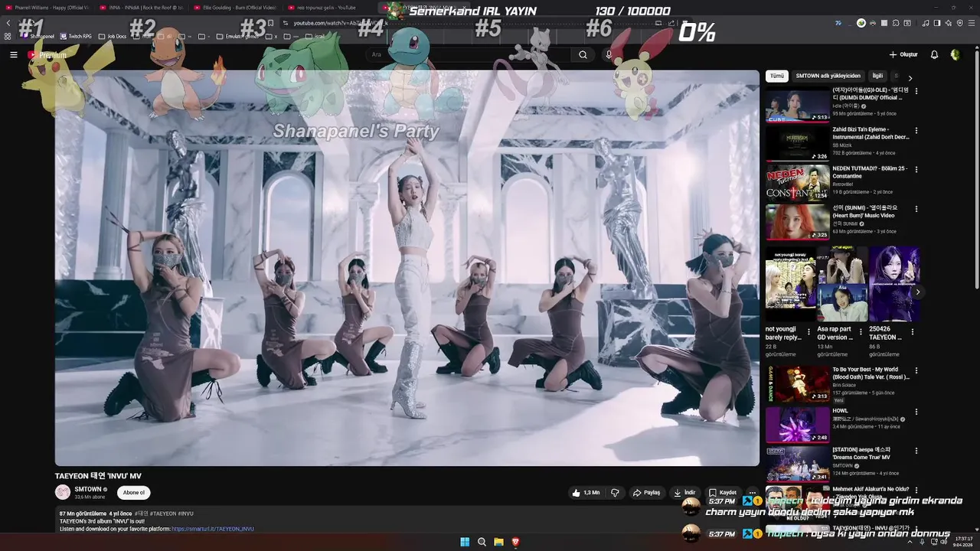Open NEDEN TUTMADI Constantine video thumbnail
980x551 pixels.
(x=797, y=182)
